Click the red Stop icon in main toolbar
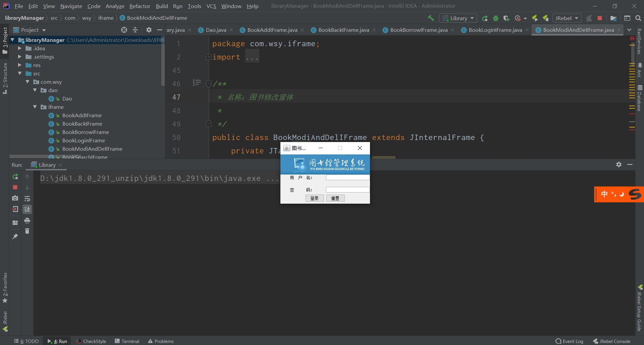644x345 pixels. tap(600, 18)
